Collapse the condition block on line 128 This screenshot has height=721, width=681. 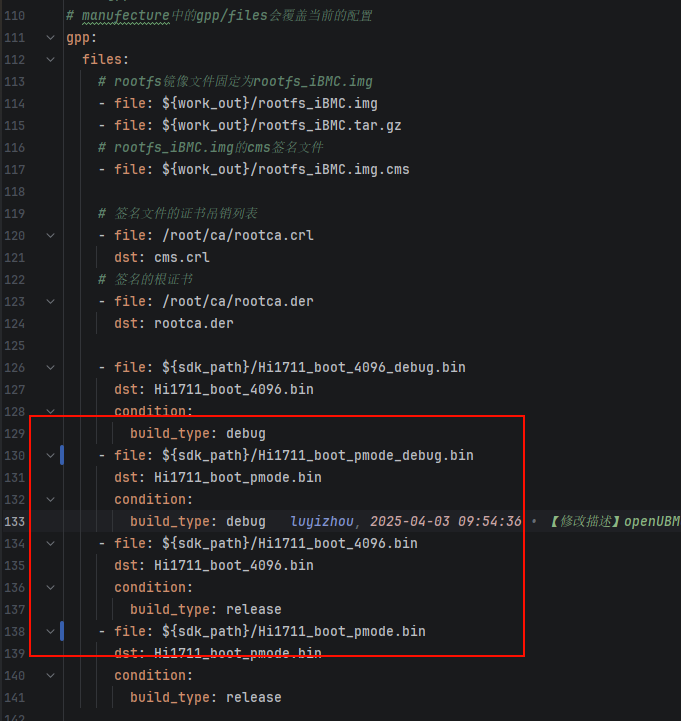point(50,412)
